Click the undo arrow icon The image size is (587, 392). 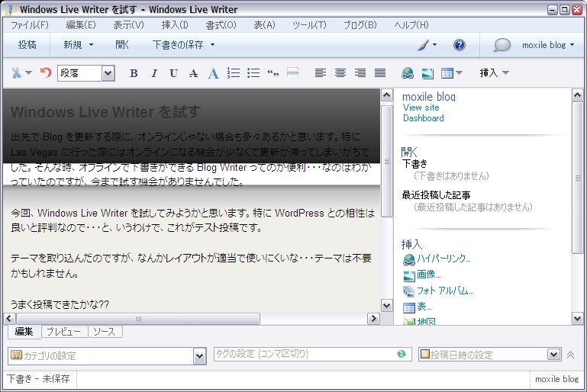[x=46, y=73]
